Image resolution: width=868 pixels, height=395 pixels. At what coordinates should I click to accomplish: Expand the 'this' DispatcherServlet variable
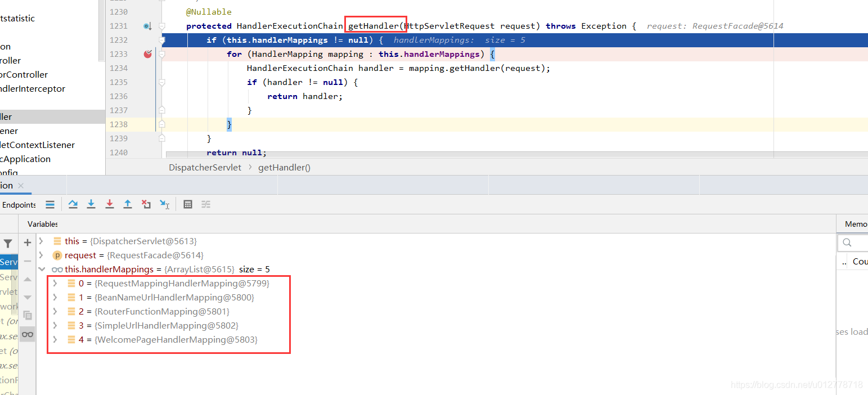click(x=41, y=241)
